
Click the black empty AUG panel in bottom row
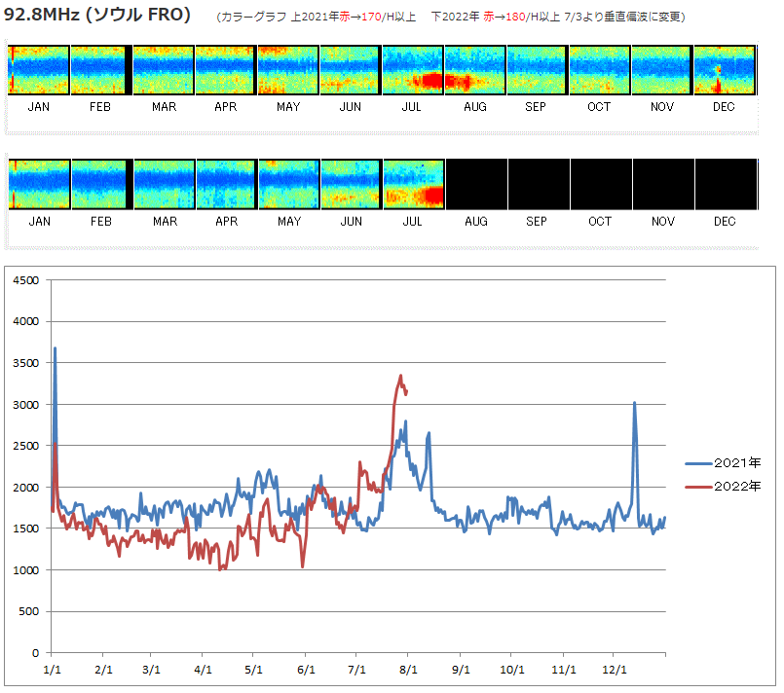tap(476, 184)
